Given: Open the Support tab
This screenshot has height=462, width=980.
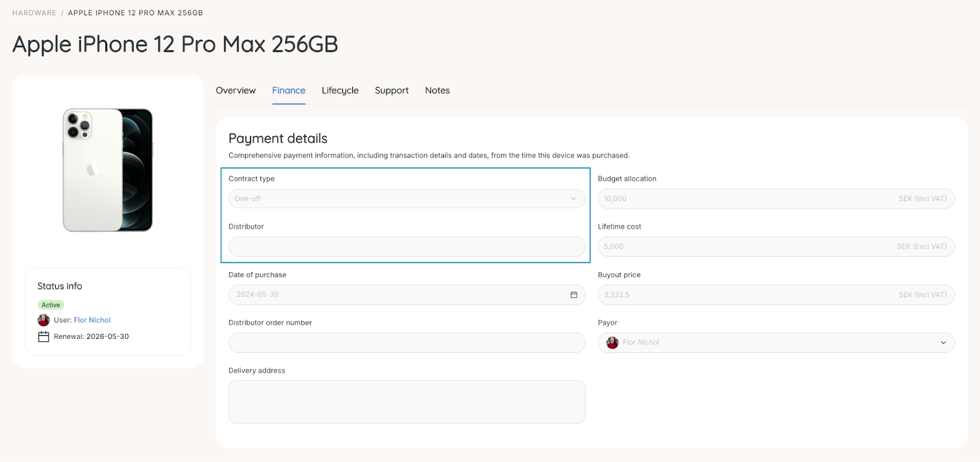Looking at the screenshot, I should point(391,90).
